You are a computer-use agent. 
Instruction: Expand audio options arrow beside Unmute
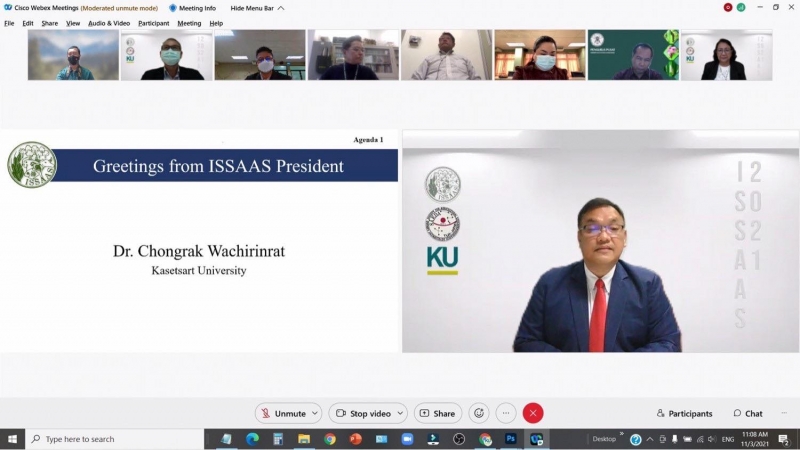[x=316, y=413]
